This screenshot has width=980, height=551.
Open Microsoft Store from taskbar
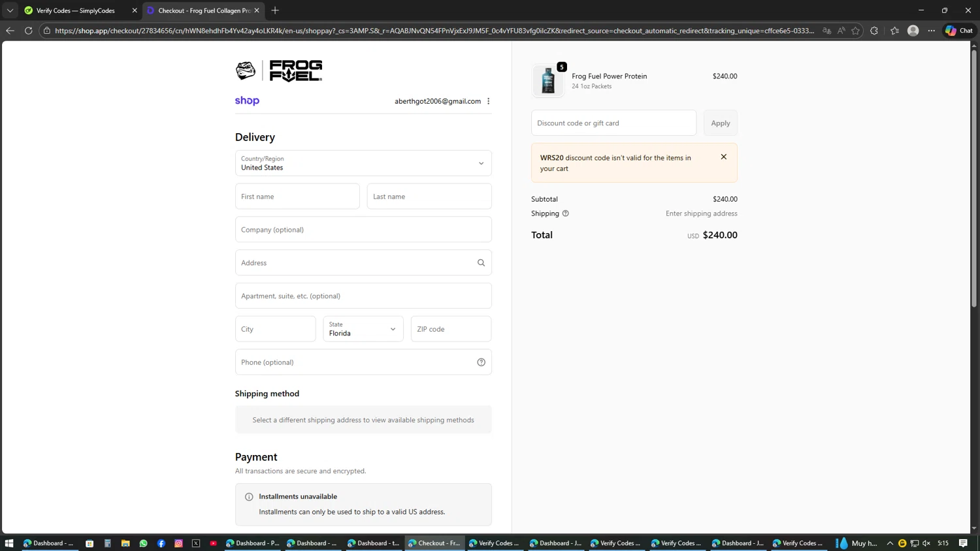(x=90, y=543)
